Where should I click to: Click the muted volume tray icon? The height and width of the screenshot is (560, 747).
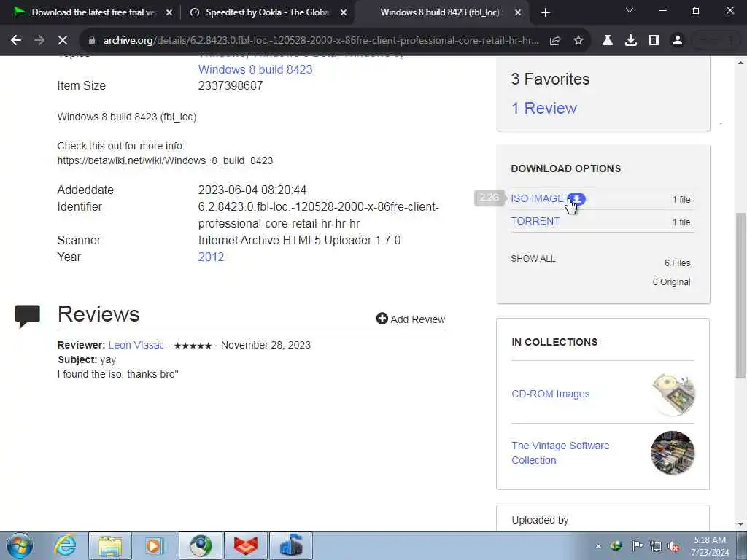tap(673, 546)
